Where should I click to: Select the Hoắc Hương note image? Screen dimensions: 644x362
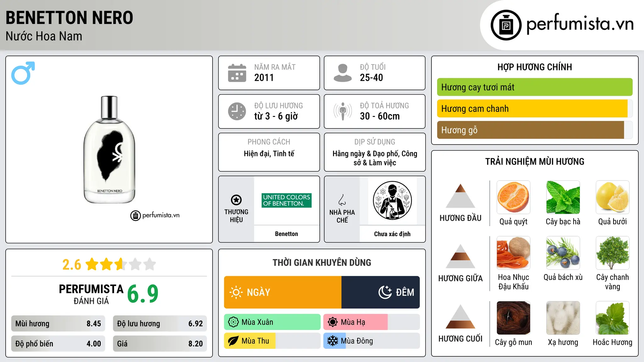pyautogui.click(x=613, y=318)
